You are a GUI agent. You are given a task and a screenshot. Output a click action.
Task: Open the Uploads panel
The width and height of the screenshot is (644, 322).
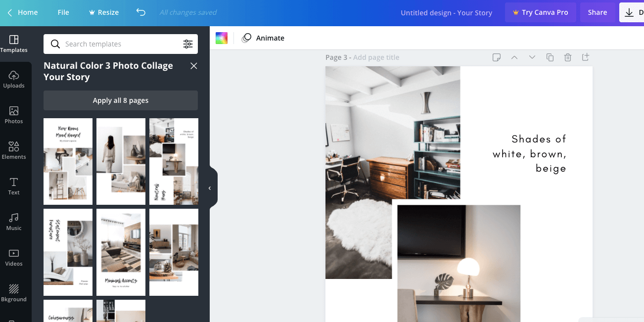click(14, 79)
